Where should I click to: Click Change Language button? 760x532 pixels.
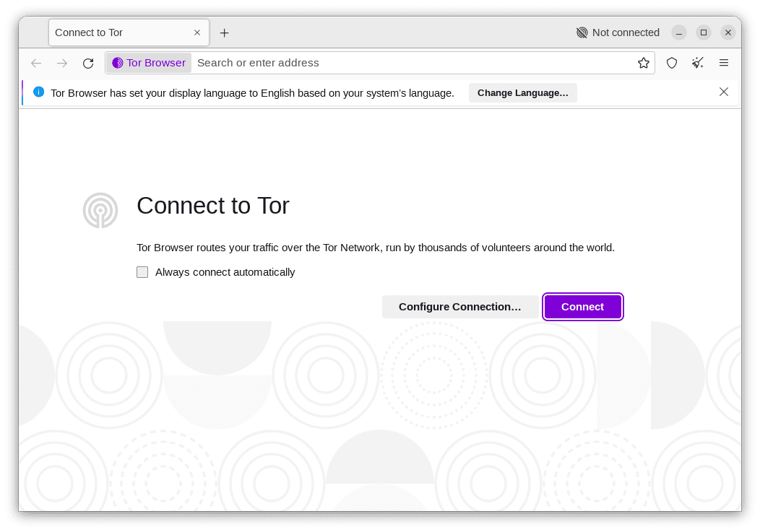[522, 92]
